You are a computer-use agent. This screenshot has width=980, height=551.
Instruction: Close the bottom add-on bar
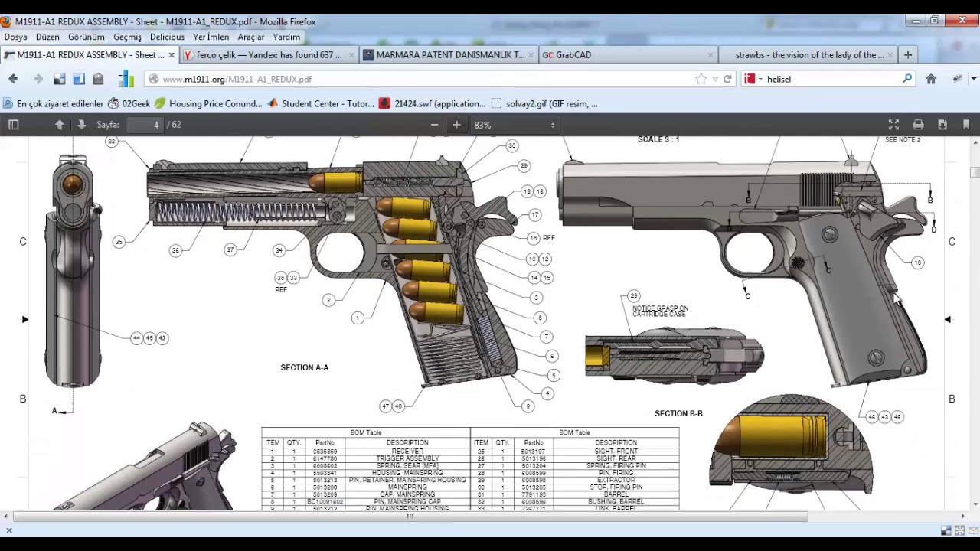click(x=8, y=530)
